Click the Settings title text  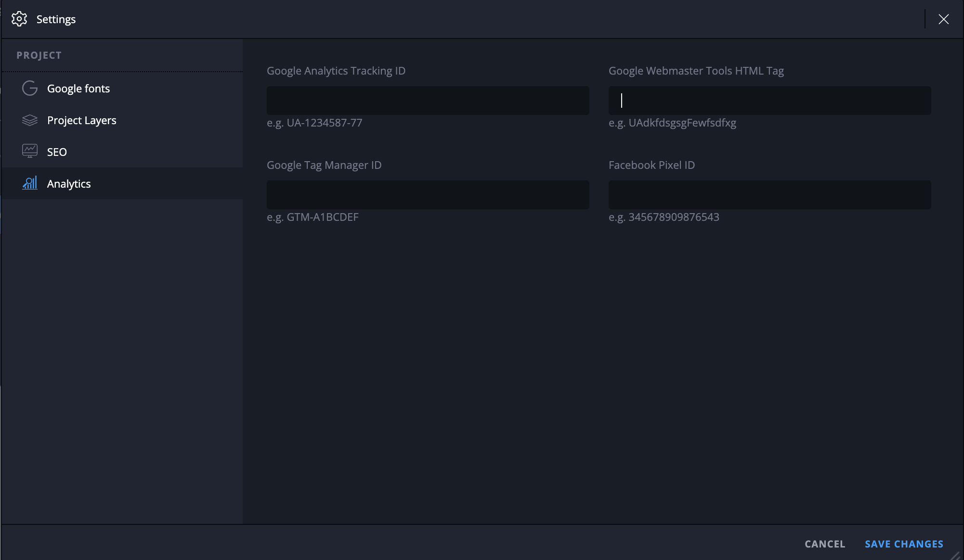[x=56, y=19]
